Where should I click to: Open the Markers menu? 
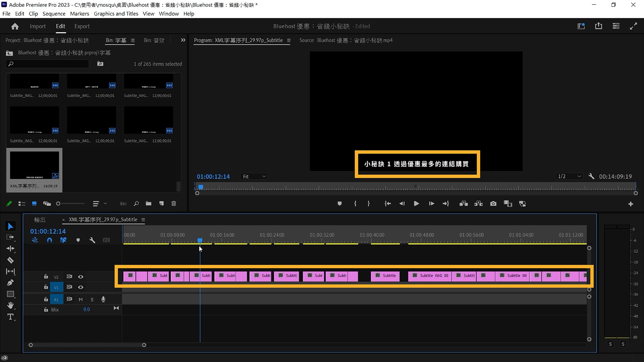(79, 14)
